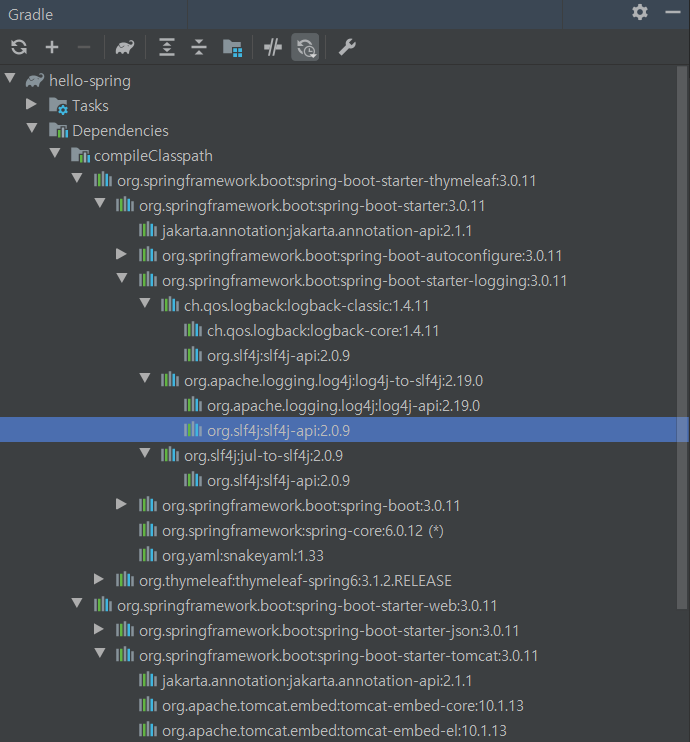Select the highlighted slf4j-api:2.0.9 row
The width and height of the screenshot is (690, 742).
344,430
